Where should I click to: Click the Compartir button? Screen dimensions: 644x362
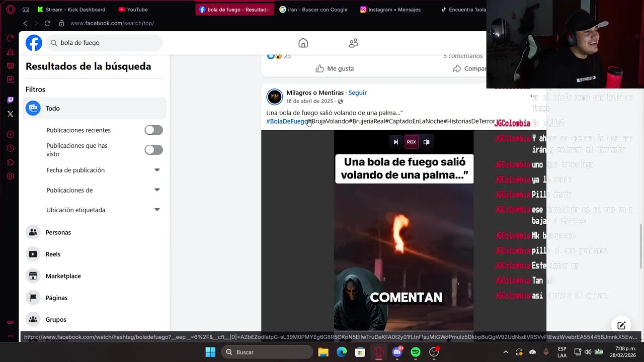469,68
